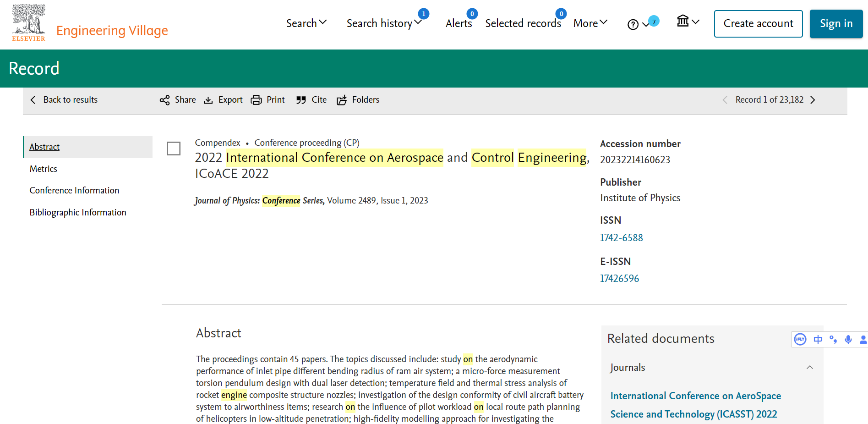Click the 'Record 1 of 23,182' text
Viewport: 868px width, 424px height.
tap(770, 99)
